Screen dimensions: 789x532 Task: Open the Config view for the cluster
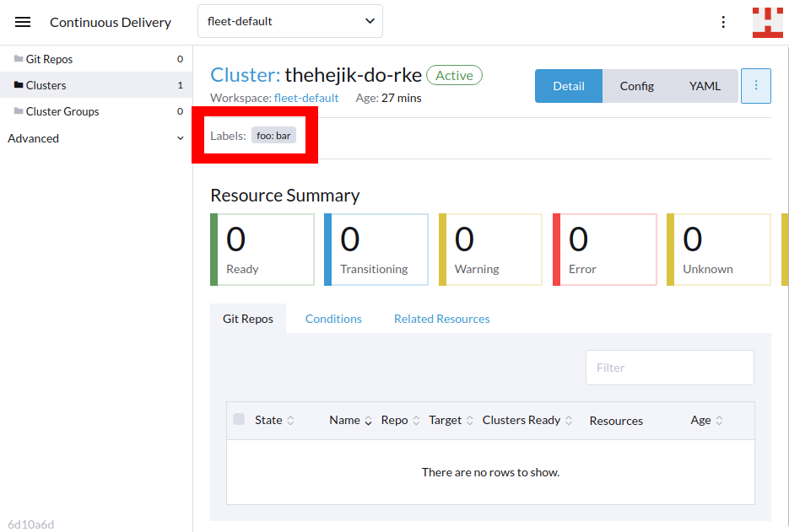click(636, 85)
